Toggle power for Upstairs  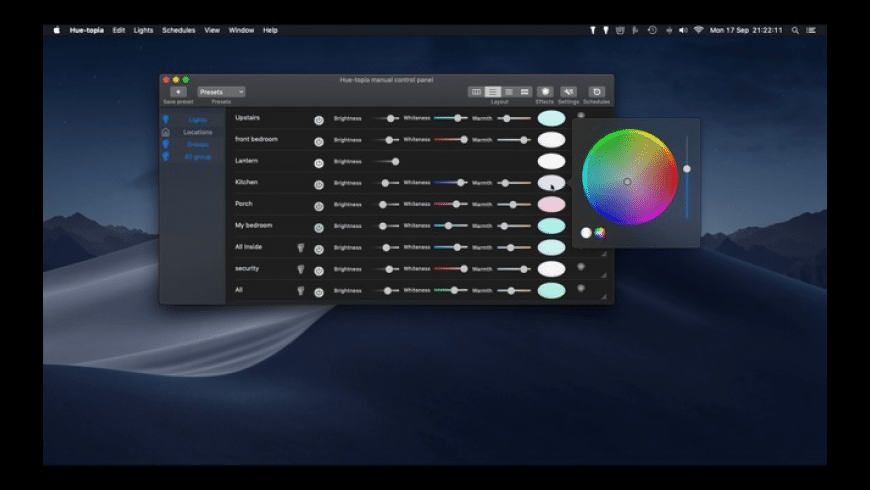(x=319, y=120)
